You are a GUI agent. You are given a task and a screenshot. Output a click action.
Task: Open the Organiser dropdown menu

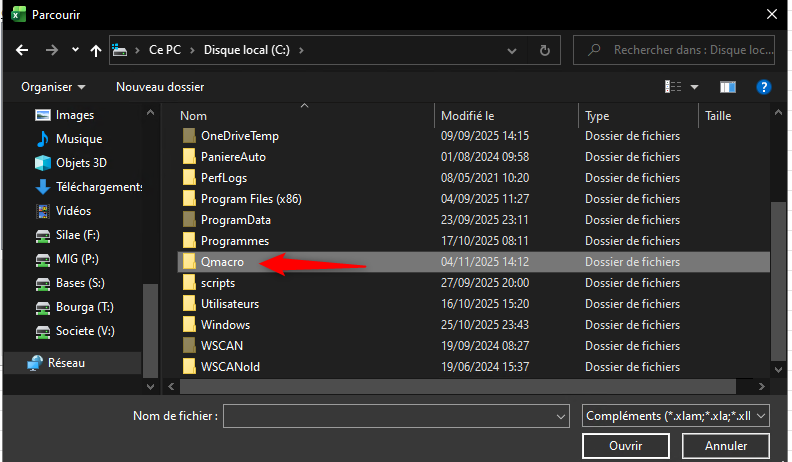tap(53, 87)
